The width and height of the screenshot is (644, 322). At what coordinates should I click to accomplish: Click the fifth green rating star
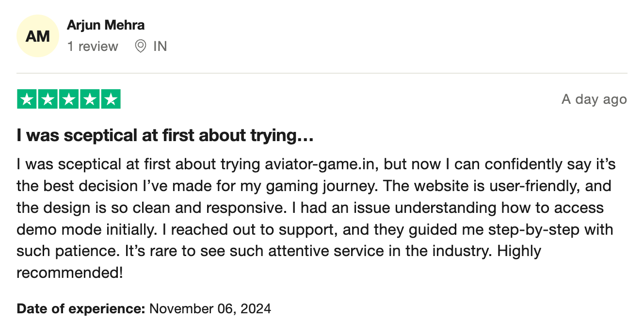tap(111, 99)
